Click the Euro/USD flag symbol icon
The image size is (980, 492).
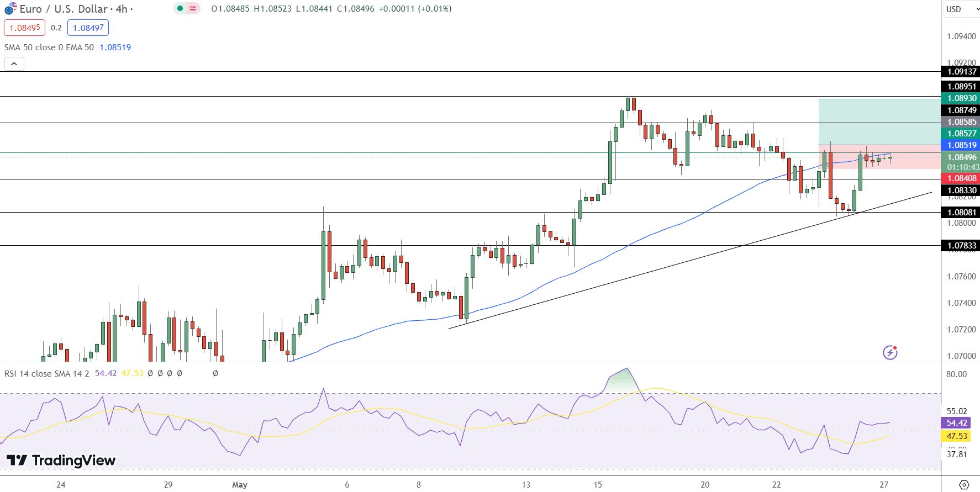pyautogui.click(x=10, y=9)
